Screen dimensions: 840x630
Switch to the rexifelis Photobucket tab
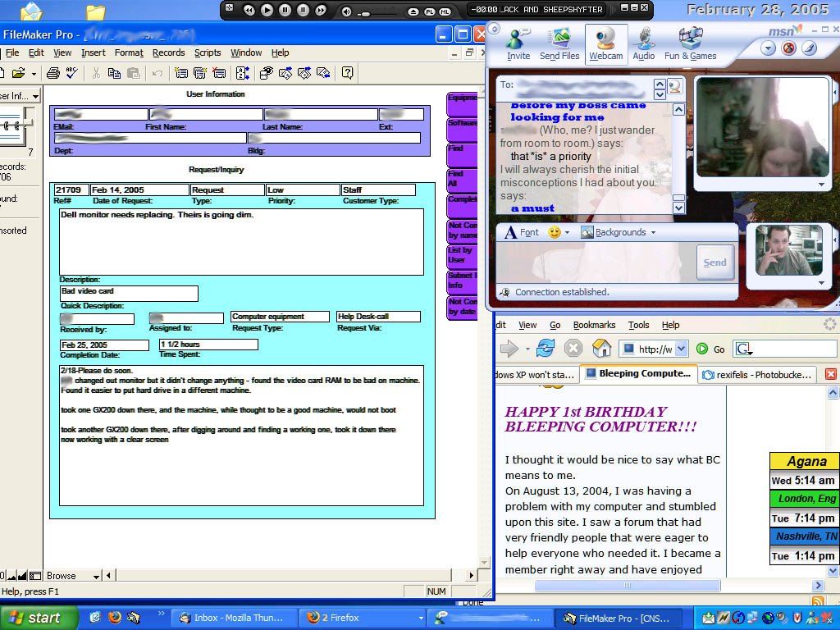tap(757, 374)
